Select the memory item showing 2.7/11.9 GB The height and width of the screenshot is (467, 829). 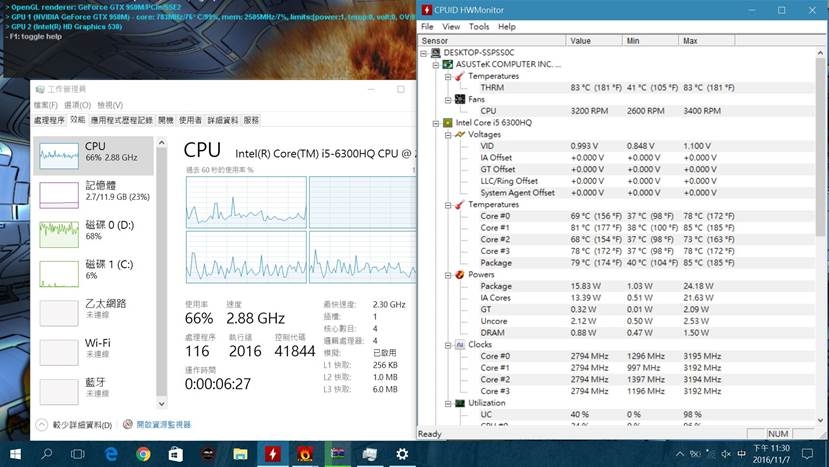[x=94, y=195]
